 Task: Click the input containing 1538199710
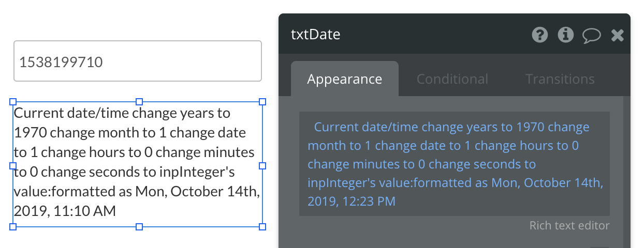[137, 61]
